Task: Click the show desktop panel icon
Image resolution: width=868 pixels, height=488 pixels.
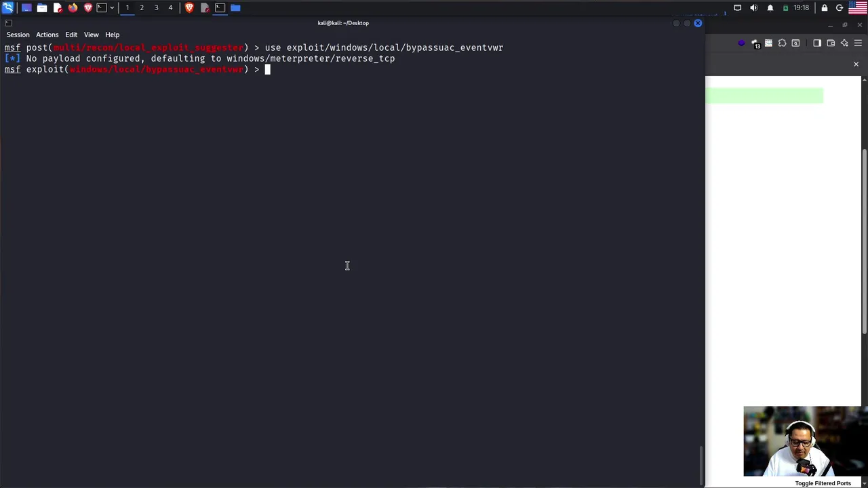Action: [x=26, y=7]
